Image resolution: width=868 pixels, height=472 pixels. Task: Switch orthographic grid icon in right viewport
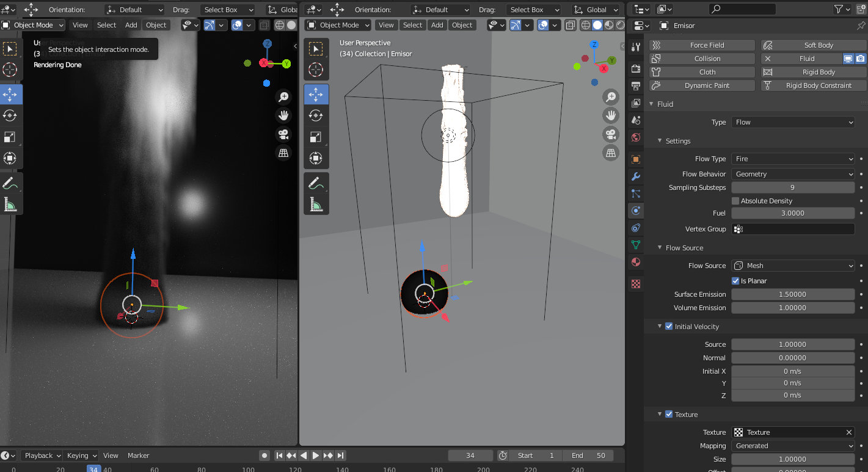[611, 153]
